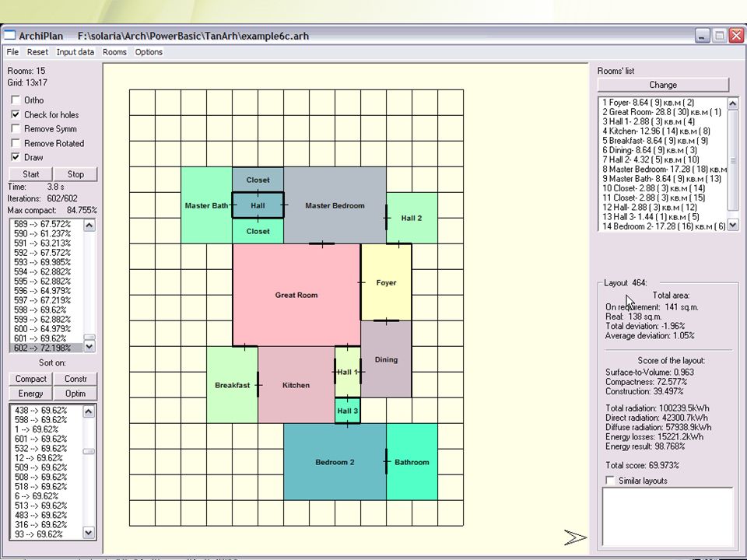
Task: Enable the Ortho checkbox
Action: (16, 100)
